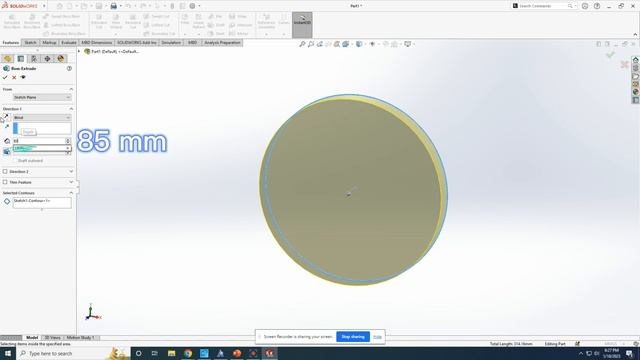
Task: Click Stop sharing button
Action: pos(353,337)
